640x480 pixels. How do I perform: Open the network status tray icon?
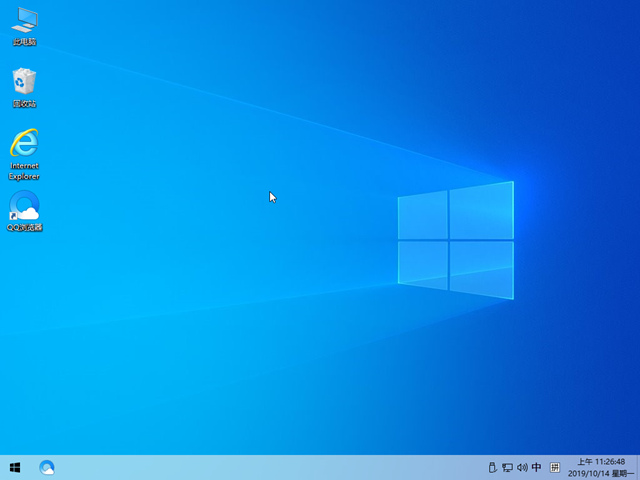click(x=507, y=467)
